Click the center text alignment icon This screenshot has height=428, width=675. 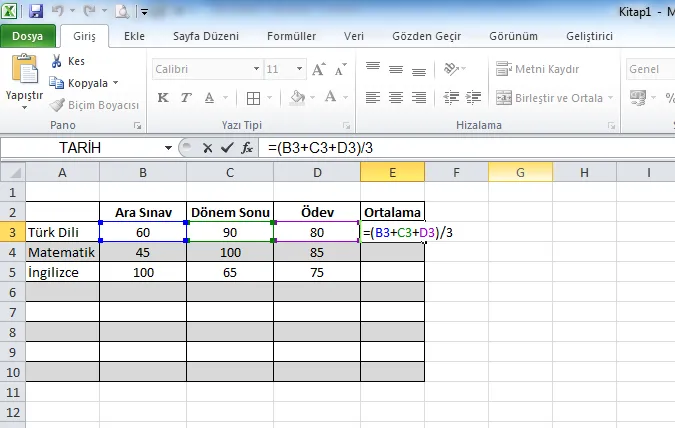pos(396,98)
